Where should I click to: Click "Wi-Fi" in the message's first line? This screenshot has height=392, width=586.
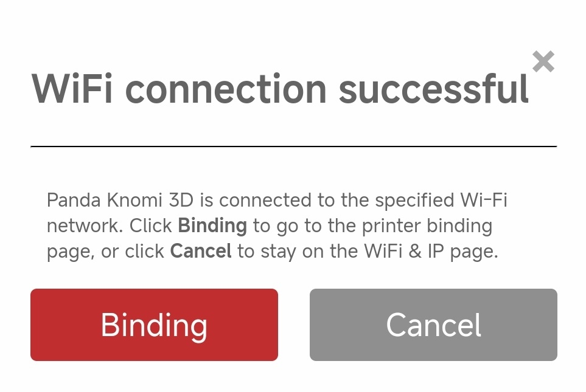pyautogui.click(x=484, y=200)
